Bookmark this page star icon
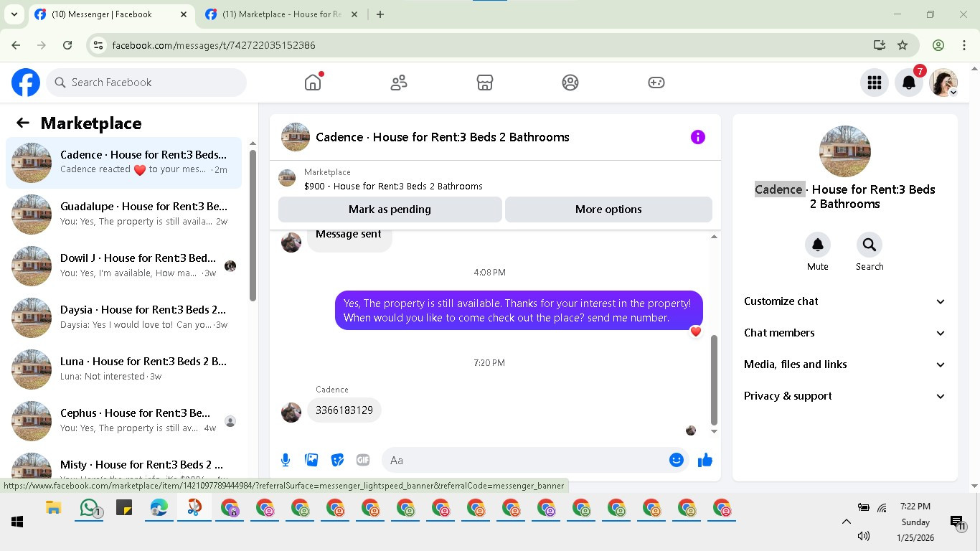 (903, 45)
